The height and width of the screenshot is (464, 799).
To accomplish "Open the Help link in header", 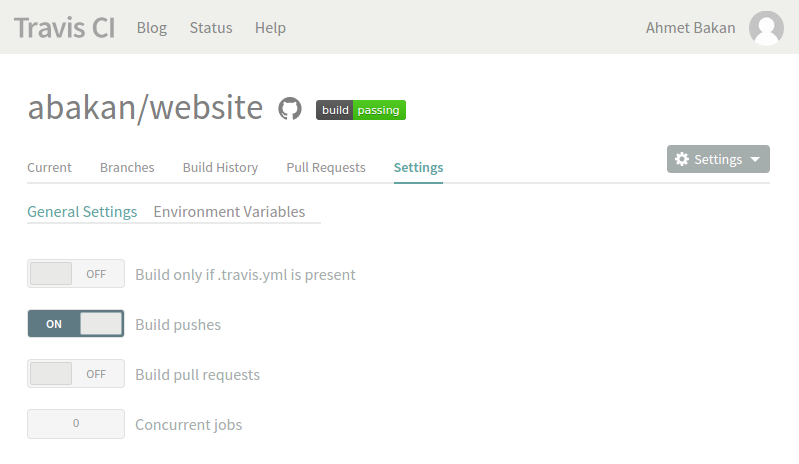I will click(x=270, y=28).
